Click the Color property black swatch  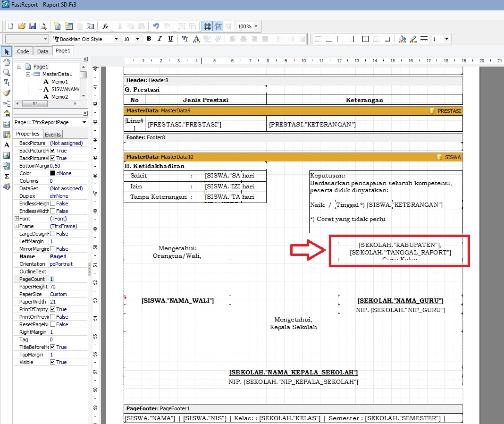(x=53, y=173)
